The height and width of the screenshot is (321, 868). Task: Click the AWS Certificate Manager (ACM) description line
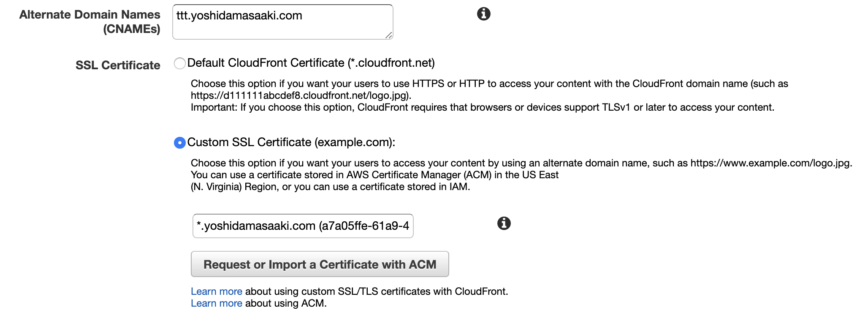click(374, 175)
